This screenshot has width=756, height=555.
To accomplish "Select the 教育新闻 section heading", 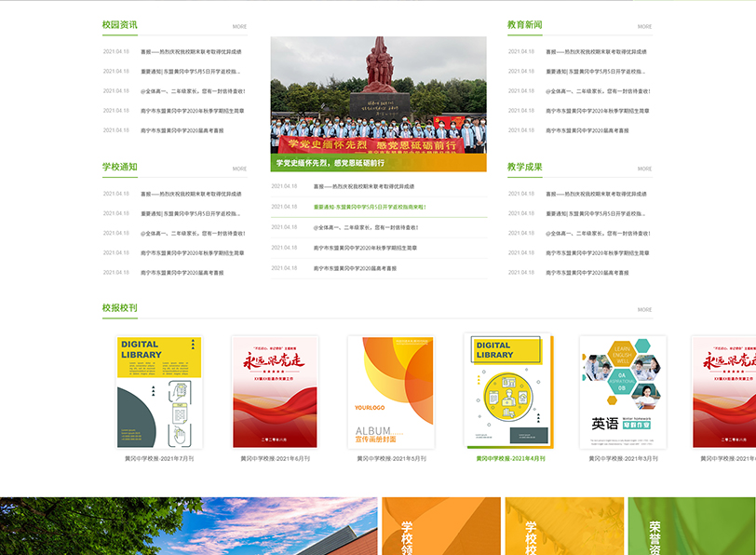I will point(524,25).
